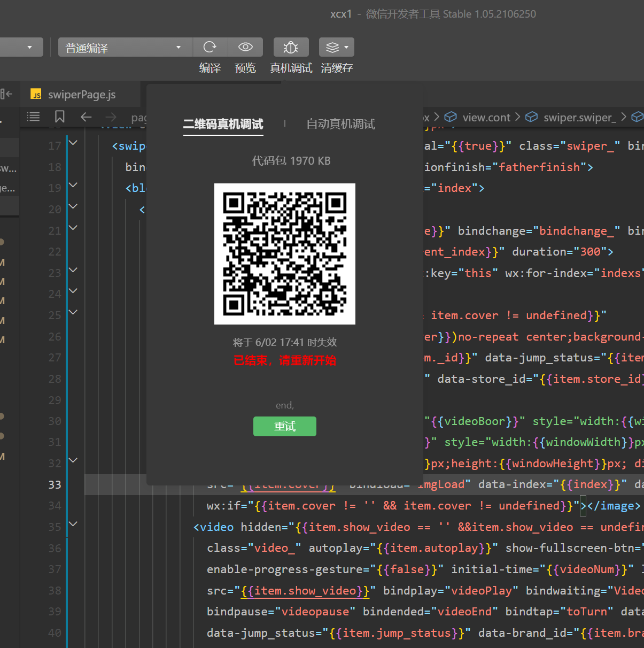Open the leftmost toolbar mode dropdown
This screenshot has height=648, width=644.
(x=21, y=47)
